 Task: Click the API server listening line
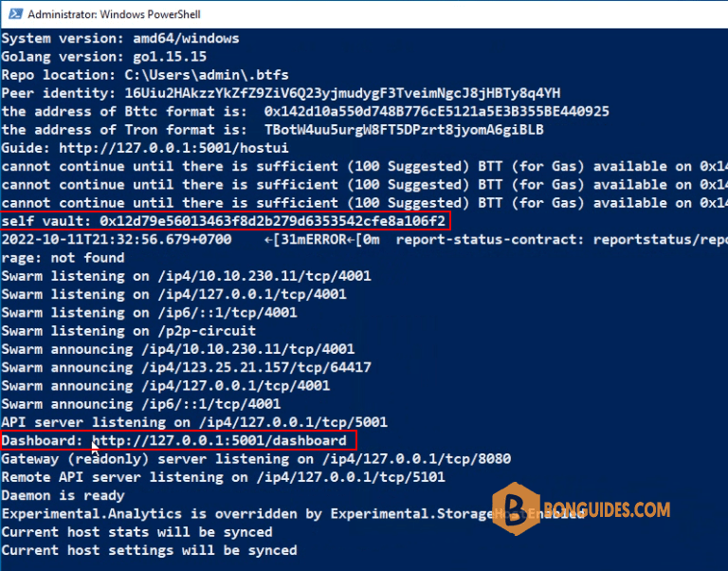click(194, 422)
